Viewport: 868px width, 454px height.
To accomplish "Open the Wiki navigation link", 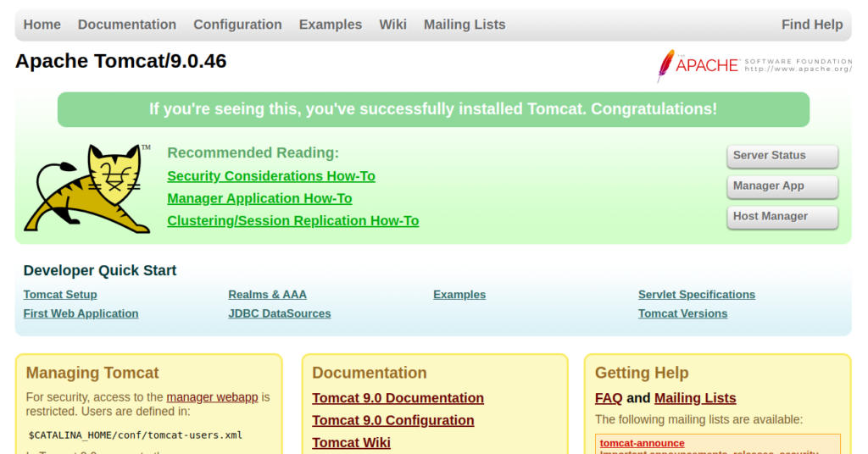I will coord(393,25).
